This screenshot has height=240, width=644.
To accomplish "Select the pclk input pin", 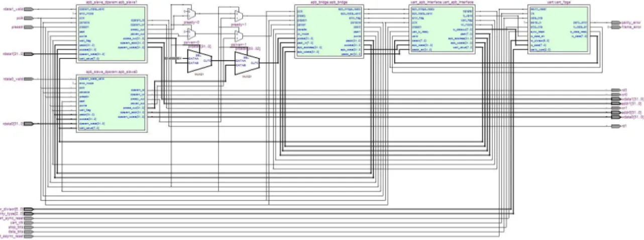I will (x=29, y=18).
